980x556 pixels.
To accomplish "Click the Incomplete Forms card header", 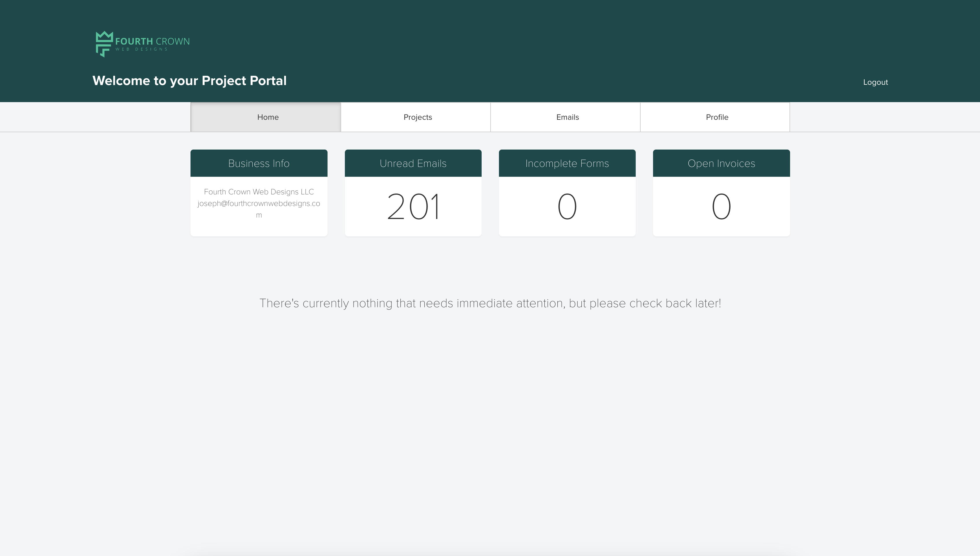I will click(x=567, y=163).
